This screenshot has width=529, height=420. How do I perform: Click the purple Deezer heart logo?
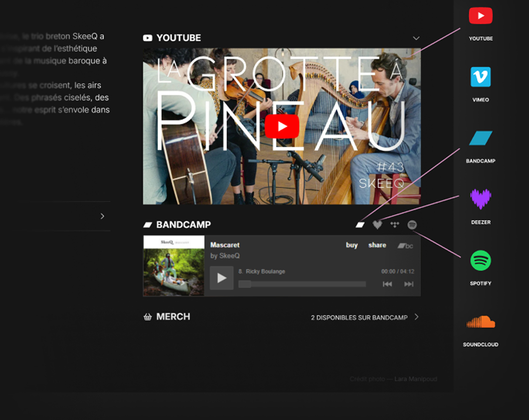480,199
